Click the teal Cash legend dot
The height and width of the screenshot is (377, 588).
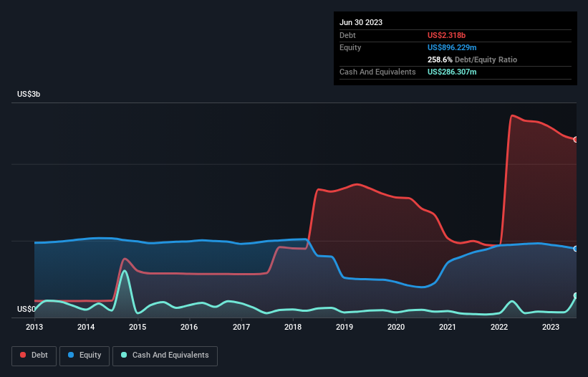124,355
